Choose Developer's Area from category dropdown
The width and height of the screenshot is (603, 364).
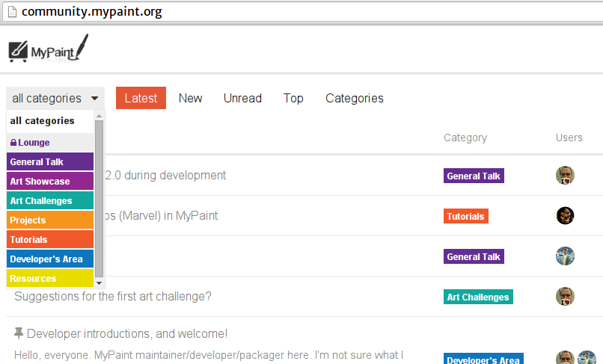(50, 259)
